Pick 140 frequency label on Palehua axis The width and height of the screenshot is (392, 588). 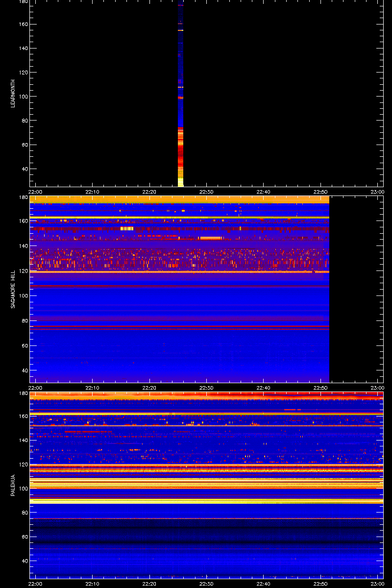tap(23, 440)
